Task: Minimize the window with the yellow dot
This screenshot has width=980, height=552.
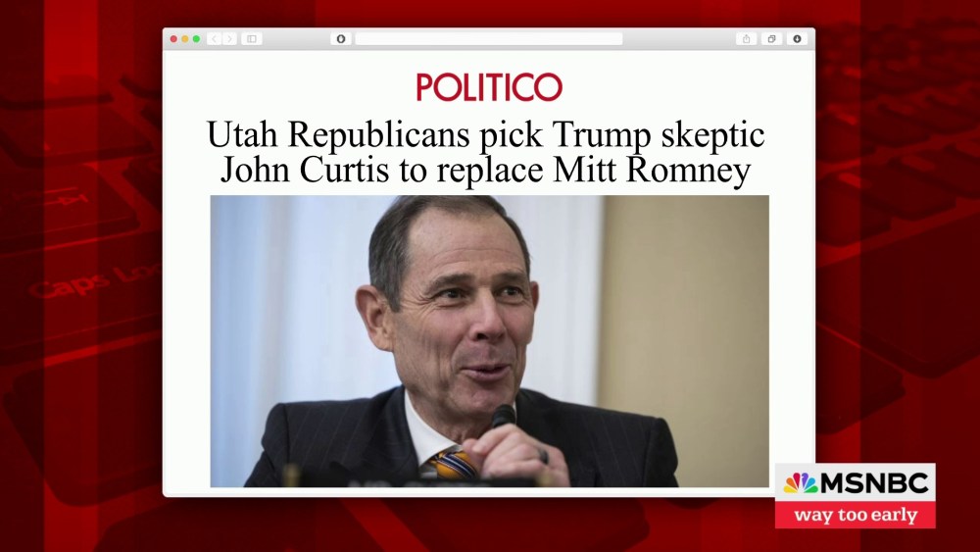Action: coord(185,39)
